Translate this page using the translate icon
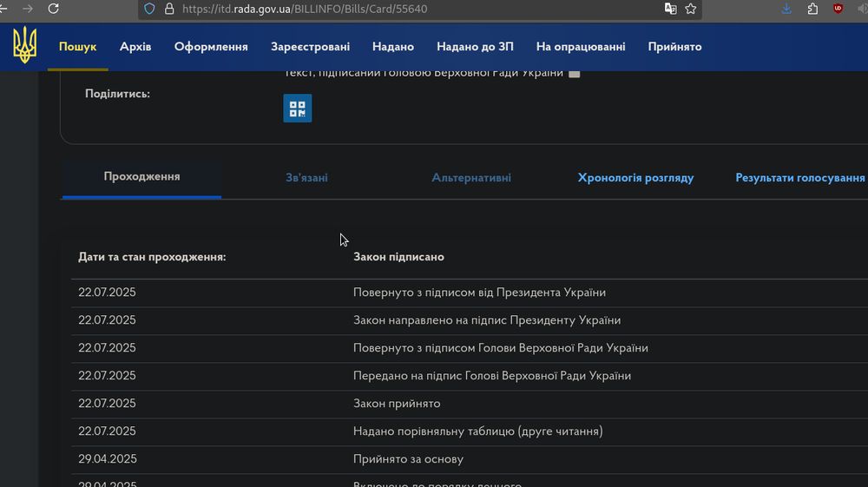This screenshot has width=868, height=487. [x=670, y=9]
